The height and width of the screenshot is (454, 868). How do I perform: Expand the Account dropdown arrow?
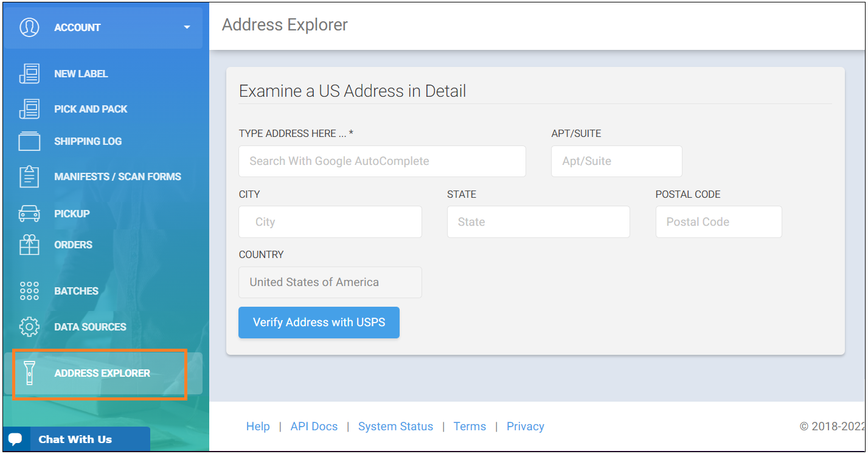coord(187,27)
